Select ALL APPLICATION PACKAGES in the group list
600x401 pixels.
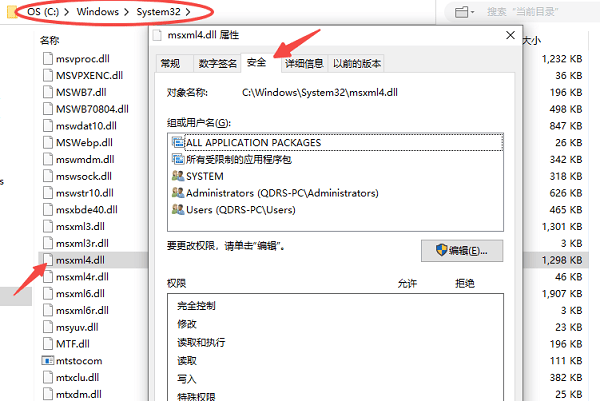click(x=336, y=142)
